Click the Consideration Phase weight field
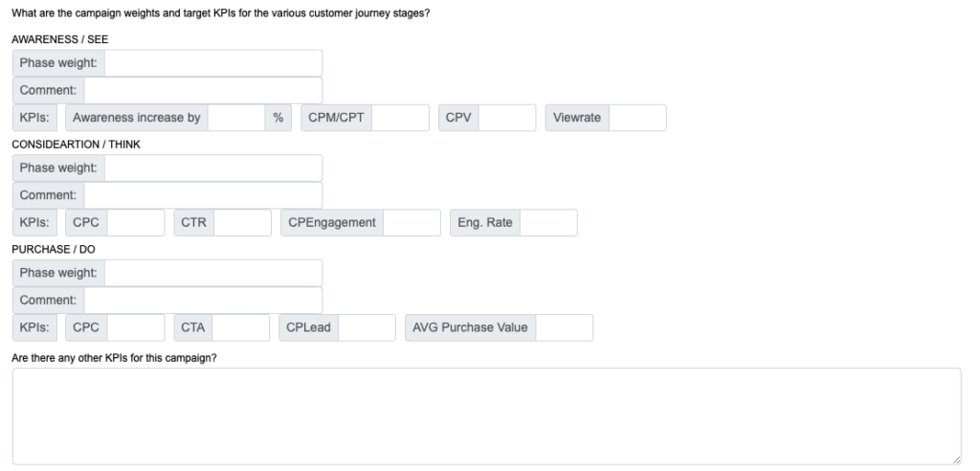The width and height of the screenshot is (980, 471). pyautogui.click(x=212, y=168)
